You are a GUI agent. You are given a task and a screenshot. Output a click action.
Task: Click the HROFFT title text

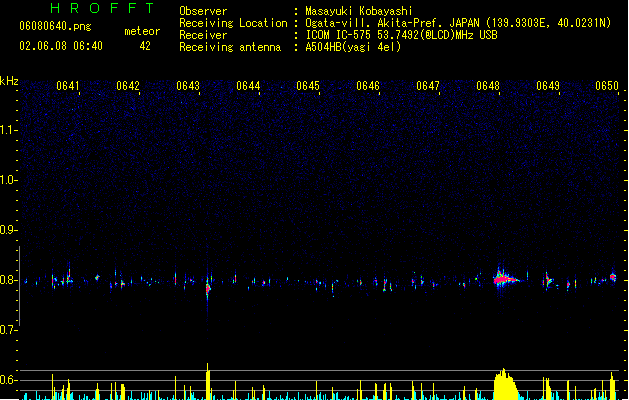point(103,8)
